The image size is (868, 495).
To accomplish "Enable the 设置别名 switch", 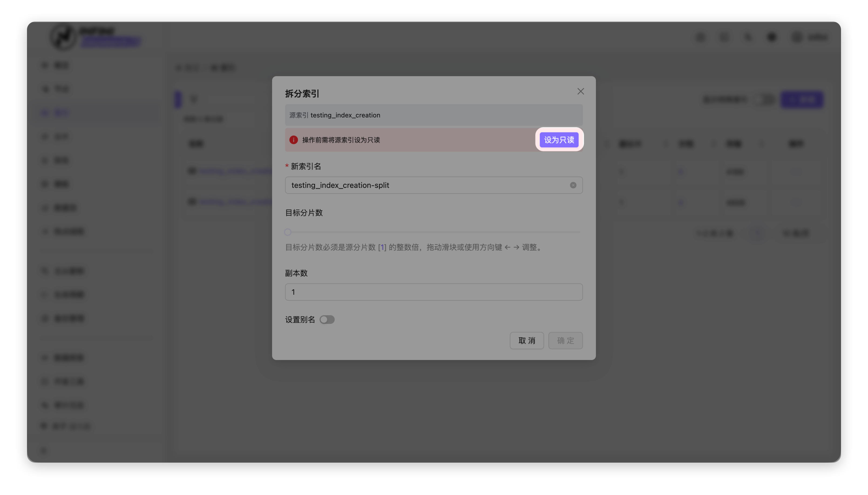I will pos(327,320).
